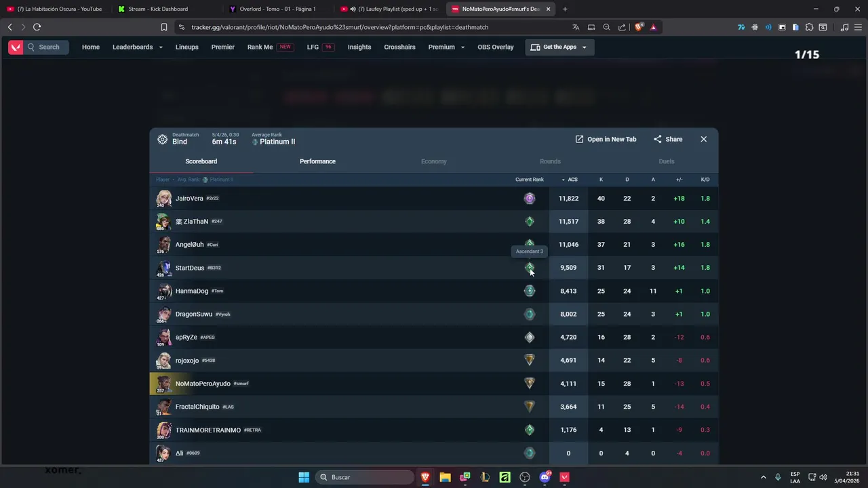Viewport: 868px width, 488px height.
Task: Switch to the Duels tab
Action: [x=667, y=161]
